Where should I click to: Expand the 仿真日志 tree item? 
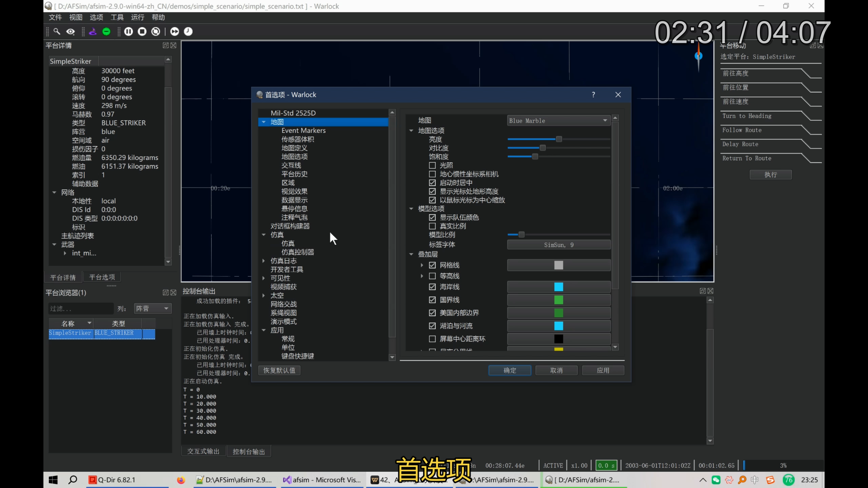click(263, 261)
